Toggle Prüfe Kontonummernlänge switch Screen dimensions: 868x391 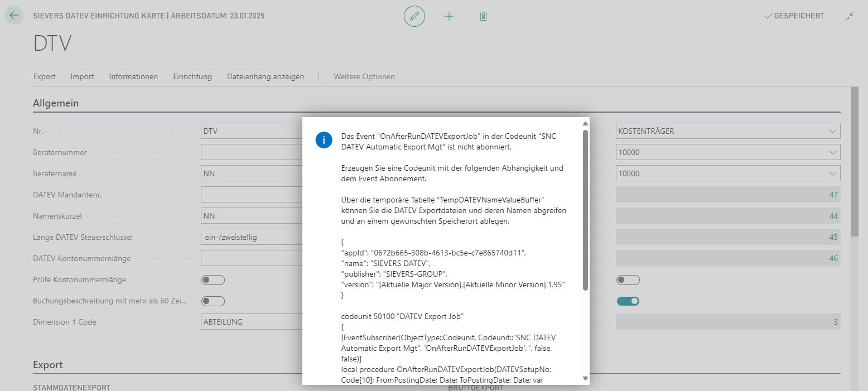(x=213, y=280)
